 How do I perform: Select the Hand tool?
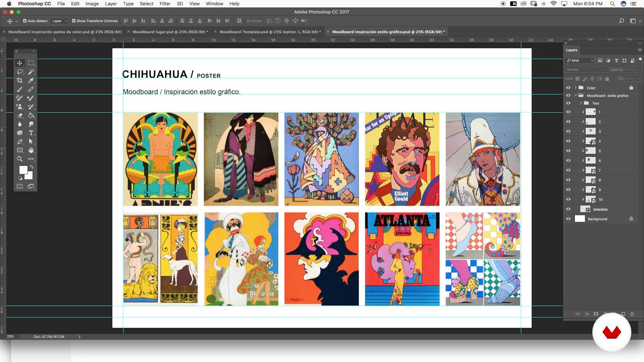(x=31, y=150)
